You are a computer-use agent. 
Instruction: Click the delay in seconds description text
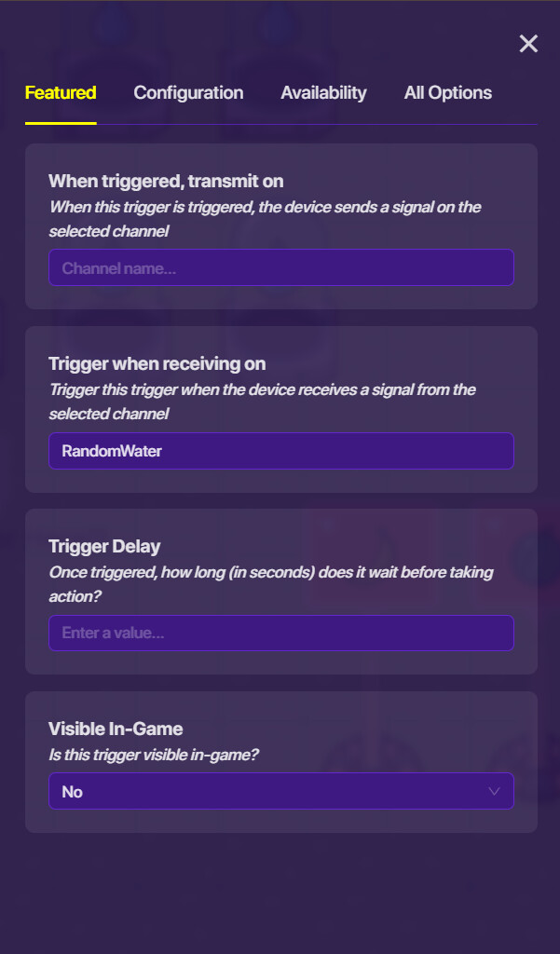[x=270, y=583]
